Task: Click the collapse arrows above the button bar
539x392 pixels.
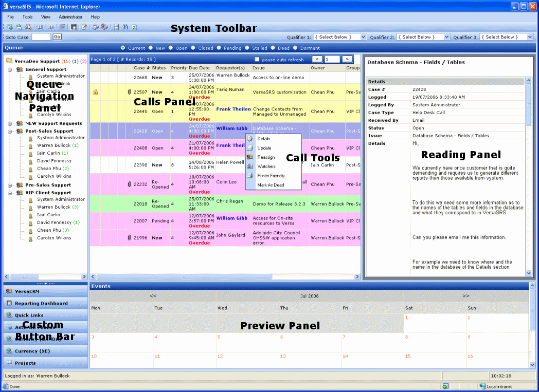Action: pyautogui.click(x=46, y=284)
